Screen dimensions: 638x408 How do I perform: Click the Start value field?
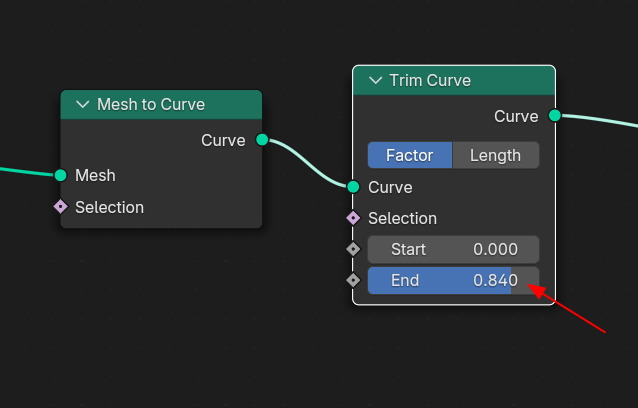click(x=454, y=249)
